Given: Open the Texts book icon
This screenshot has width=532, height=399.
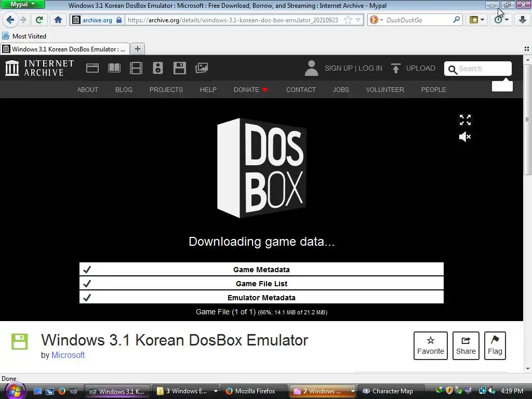Looking at the screenshot, I should [x=114, y=68].
